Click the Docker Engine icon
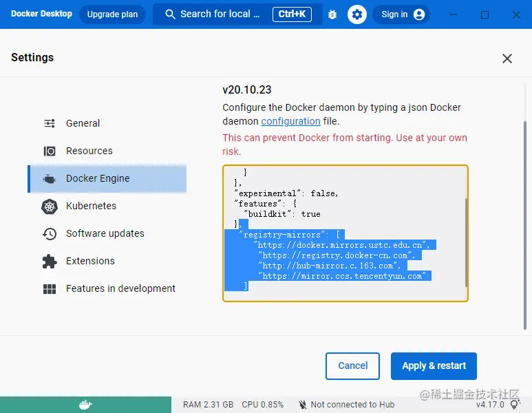Screen dimensions: 532x413 coord(50,178)
